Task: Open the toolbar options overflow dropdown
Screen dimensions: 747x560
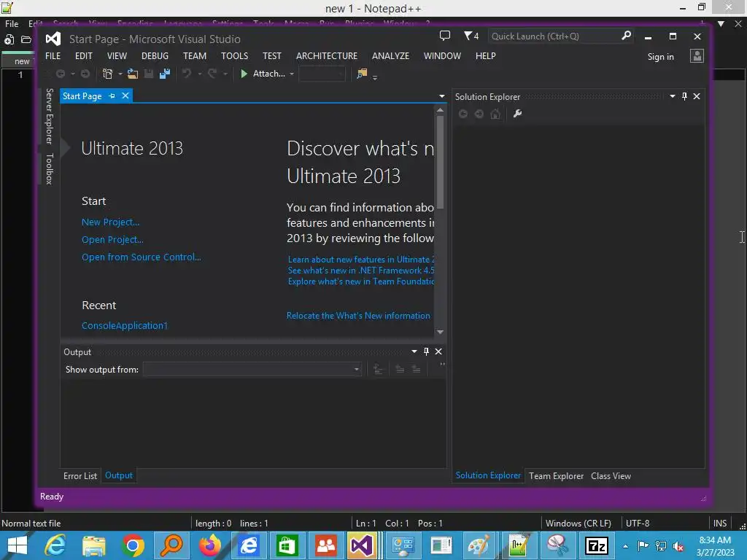Action: pyautogui.click(x=375, y=77)
